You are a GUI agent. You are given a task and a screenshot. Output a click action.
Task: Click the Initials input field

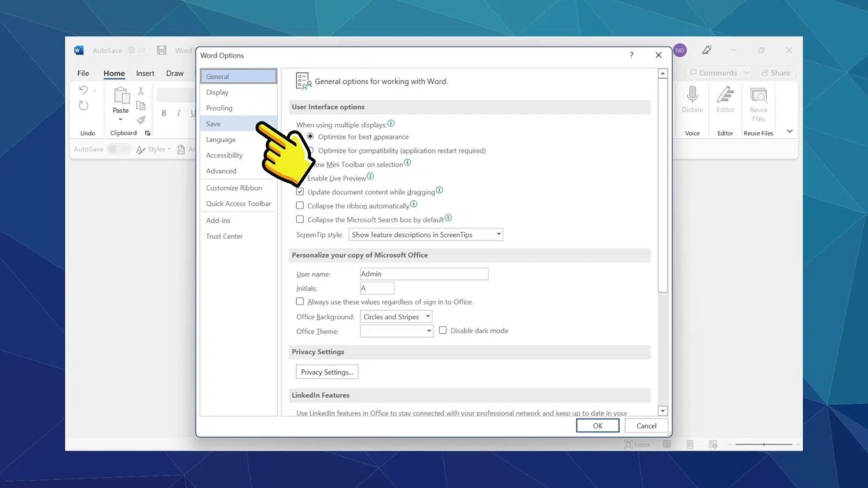pos(377,288)
